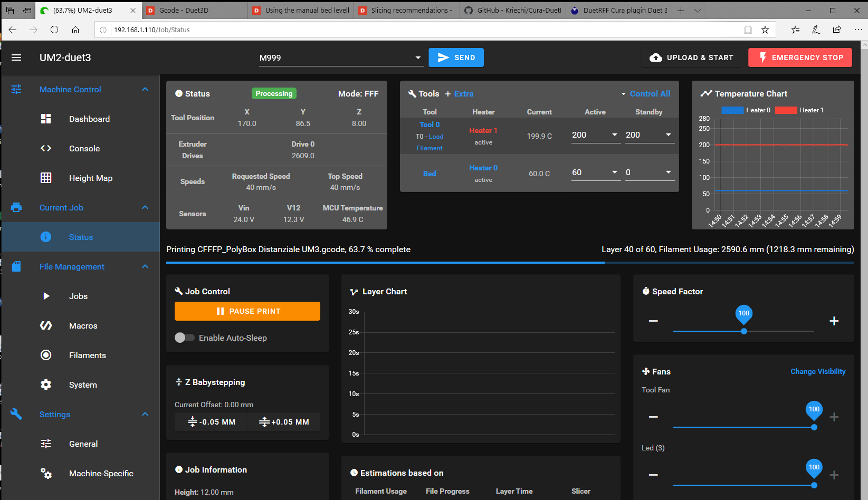The image size is (868, 500).
Task: Collapse the Settings section chevron
Action: coord(145,414)
